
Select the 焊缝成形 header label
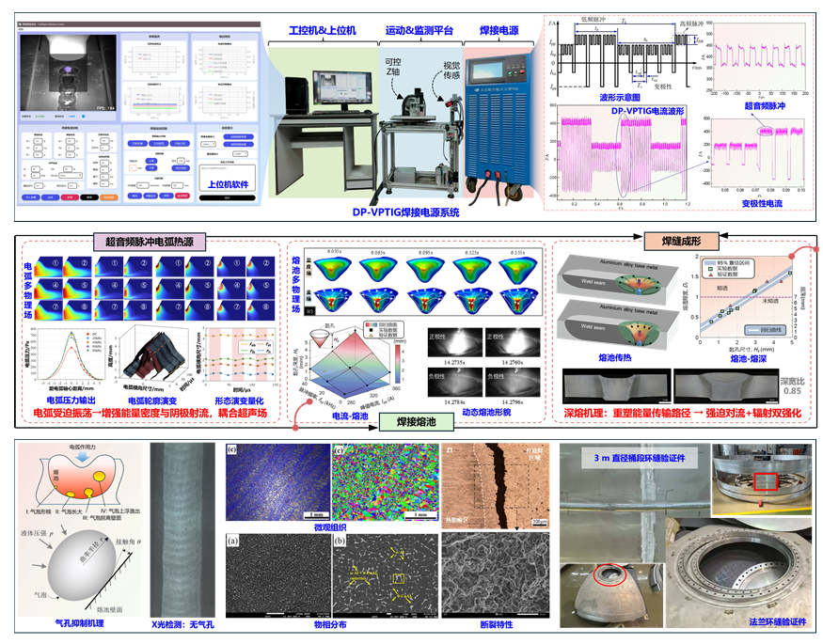(682, 242)
